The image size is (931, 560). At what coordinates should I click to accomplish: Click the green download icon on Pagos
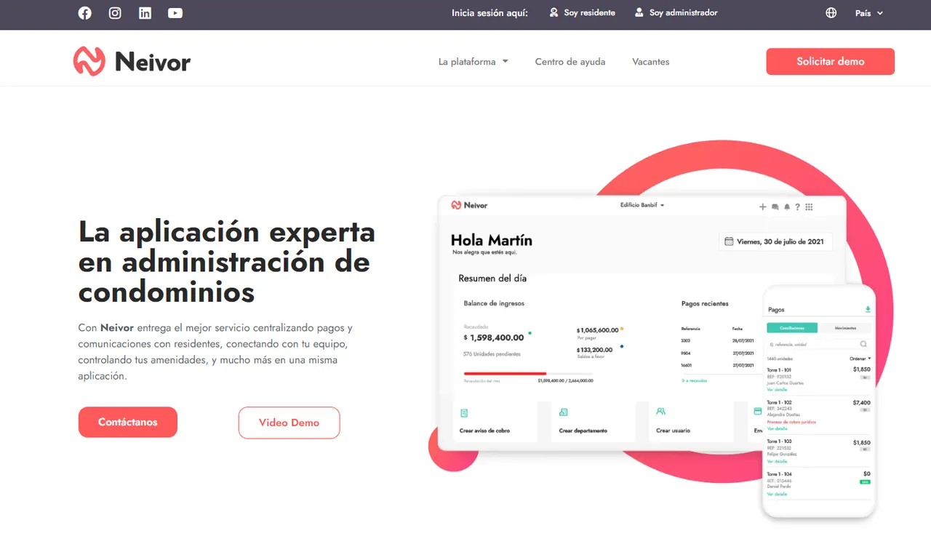click(x=868, y=310)
